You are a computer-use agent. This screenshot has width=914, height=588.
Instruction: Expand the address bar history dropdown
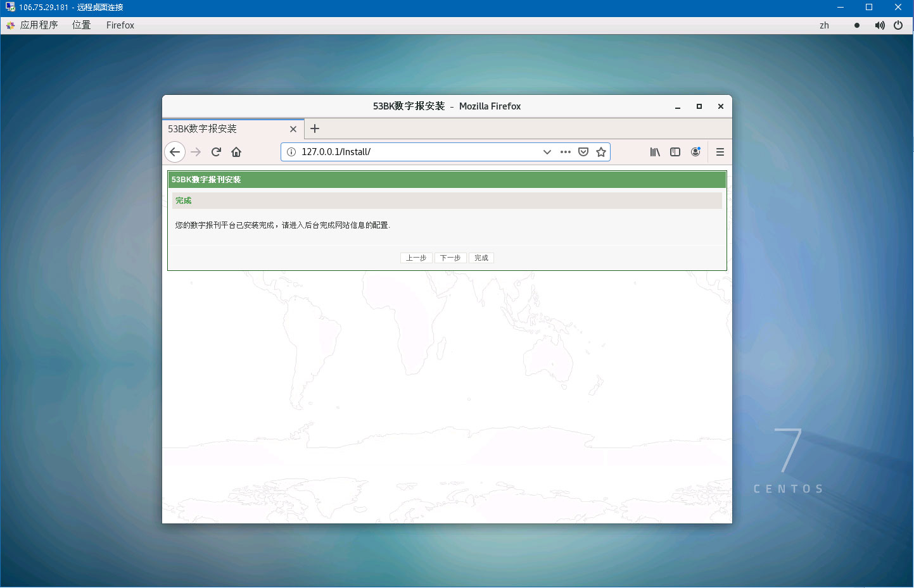pyautogui.click(x=547, y=152)
